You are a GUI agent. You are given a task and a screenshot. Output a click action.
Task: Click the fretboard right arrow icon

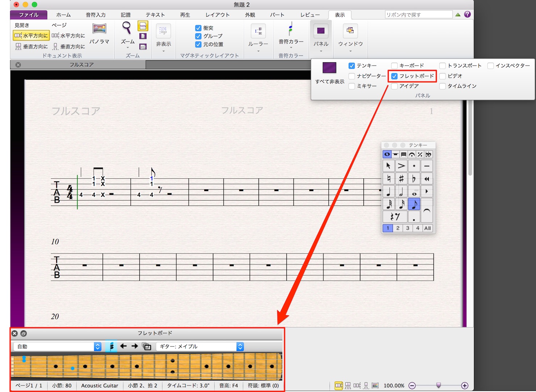click(x=135, y=346)
